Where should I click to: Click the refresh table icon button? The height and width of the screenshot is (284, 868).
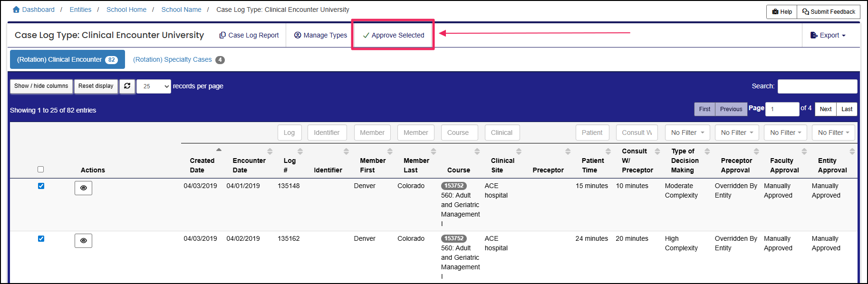click(127, 86)
